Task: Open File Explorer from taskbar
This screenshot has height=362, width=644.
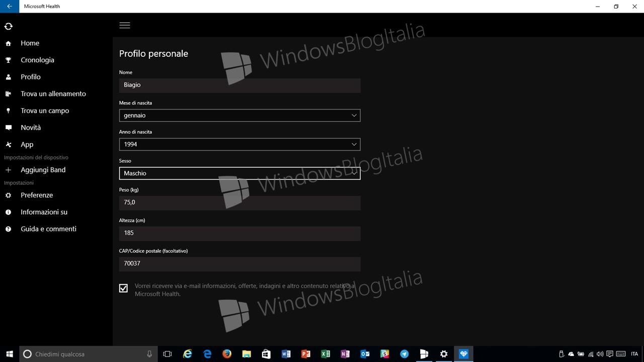Action: tap(247, 354)
